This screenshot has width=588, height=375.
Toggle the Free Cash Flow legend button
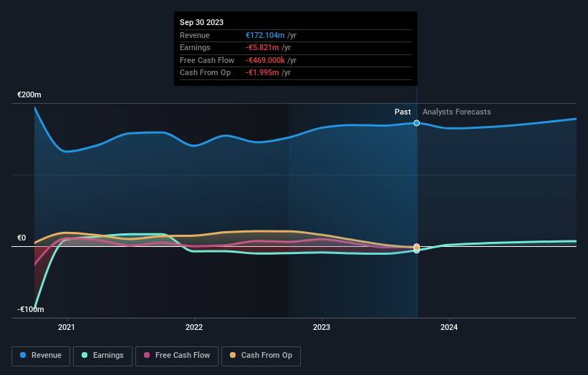pos(177,356)
